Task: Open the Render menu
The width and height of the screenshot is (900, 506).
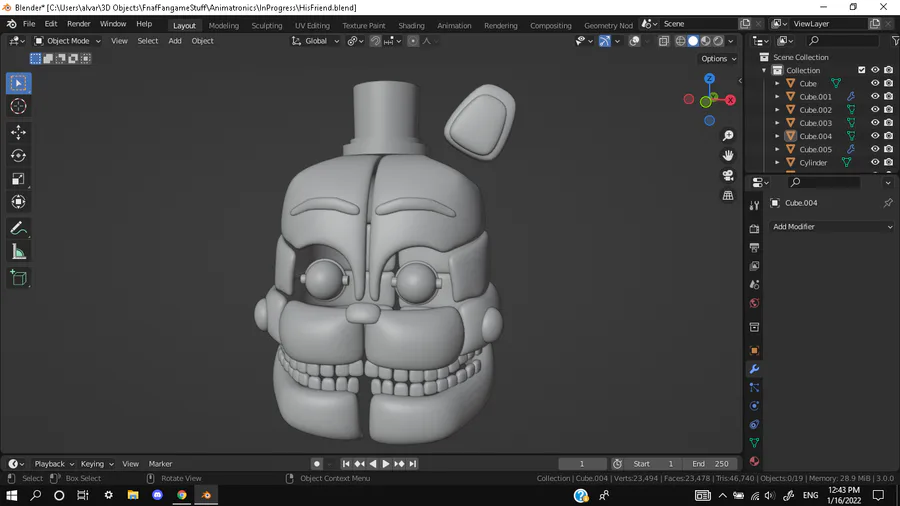Action: coord(79,24)
